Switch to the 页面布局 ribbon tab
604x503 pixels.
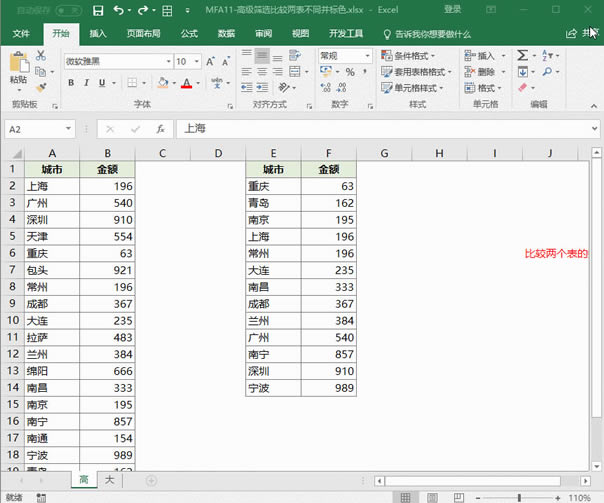pyautogui.click(x=145, y=33)
